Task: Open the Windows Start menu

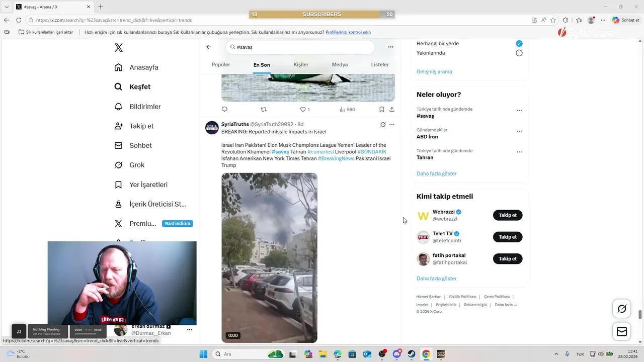Action: tap(203, 354)
